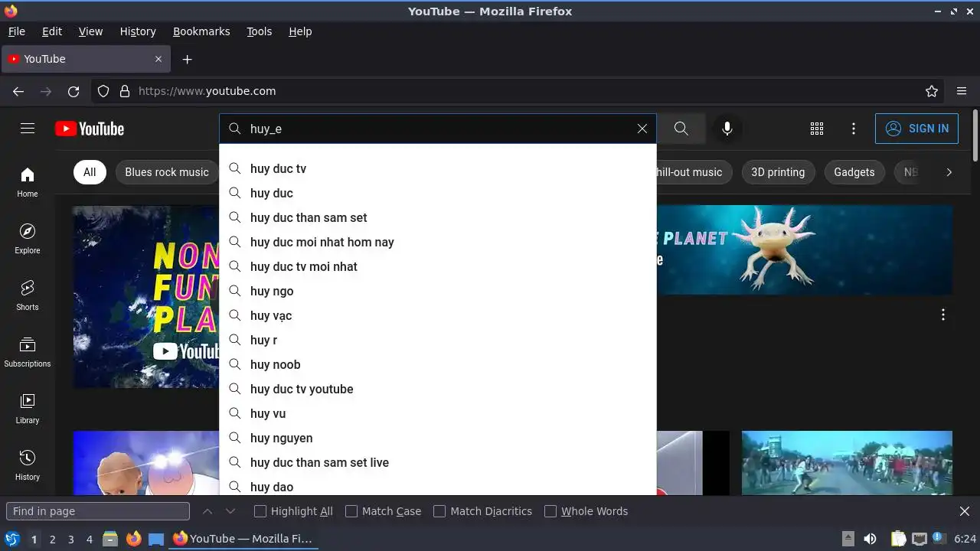Choose suggestion "huy ngo"
The height and width of the screenshot is (551, 980).
tap(438, 291)
